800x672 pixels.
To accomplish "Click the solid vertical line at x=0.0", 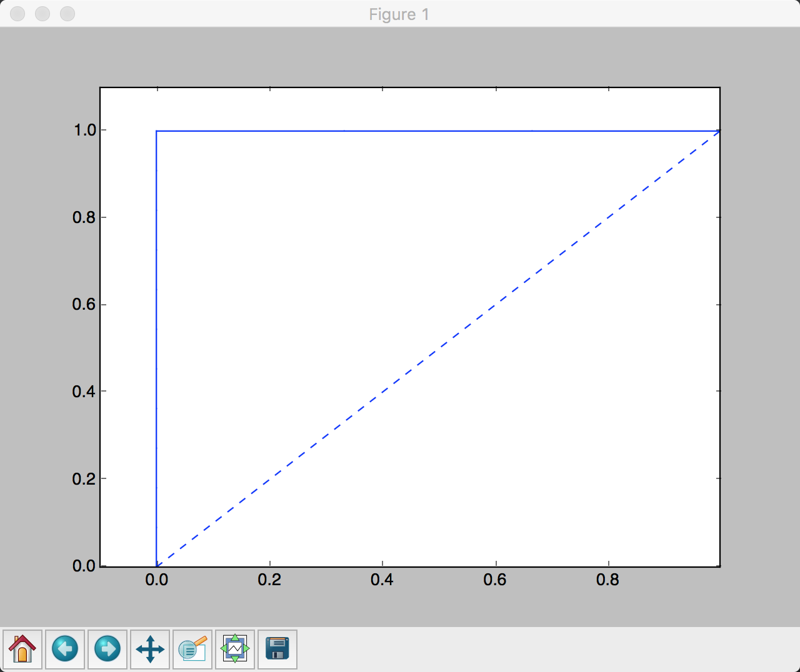I will pos(156,348).
